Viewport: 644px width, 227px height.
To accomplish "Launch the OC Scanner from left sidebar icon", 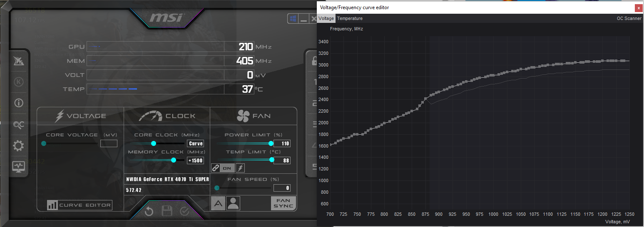I will 19,124.
